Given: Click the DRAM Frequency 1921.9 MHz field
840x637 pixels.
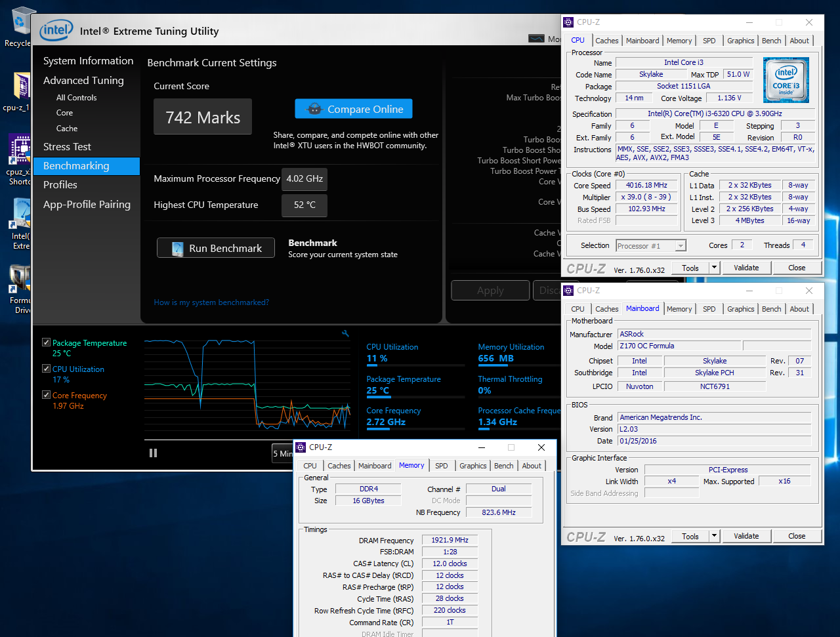Looking at the screenshot, I should click(x=450, y=540).
